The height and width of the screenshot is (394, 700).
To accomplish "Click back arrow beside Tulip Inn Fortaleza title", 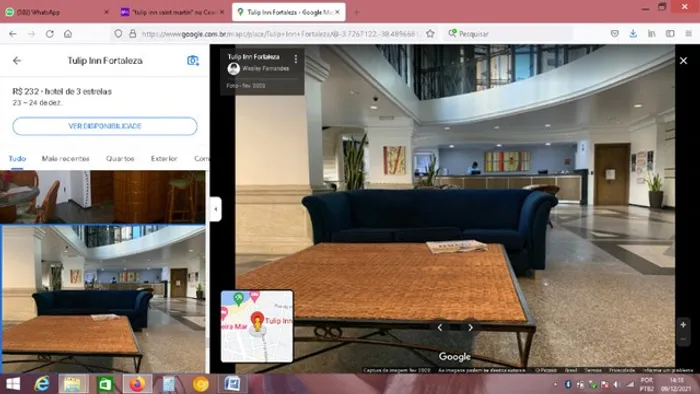I will pyautogui.click(x=17, y=61).
